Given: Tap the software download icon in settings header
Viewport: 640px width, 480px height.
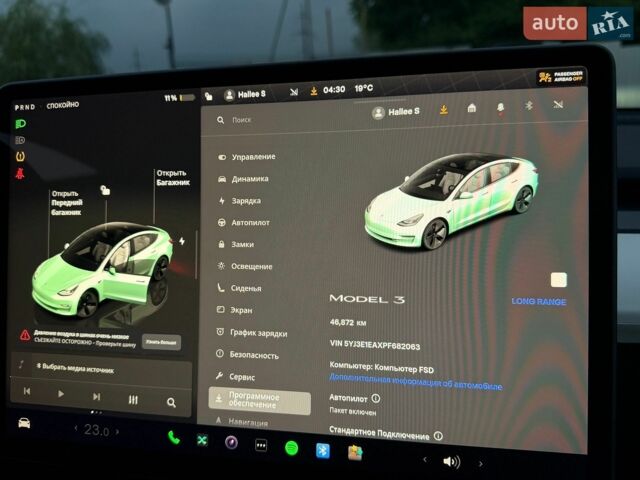Looking at the screenshot, I should coord(444,110).
